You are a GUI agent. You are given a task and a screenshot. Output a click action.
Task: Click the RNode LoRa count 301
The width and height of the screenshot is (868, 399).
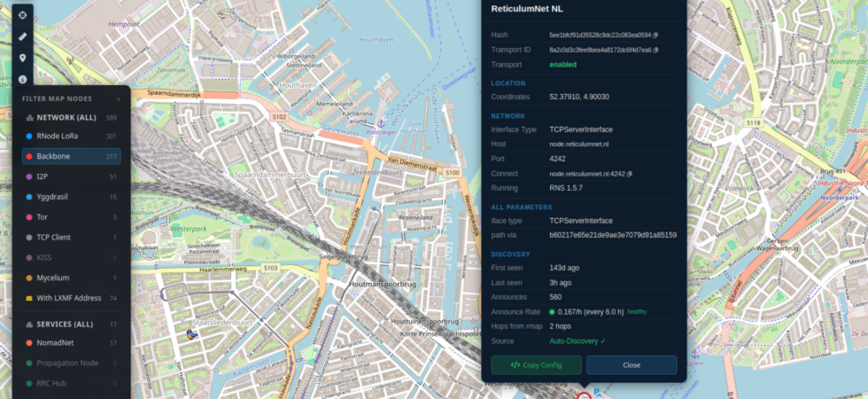point(112,137)
